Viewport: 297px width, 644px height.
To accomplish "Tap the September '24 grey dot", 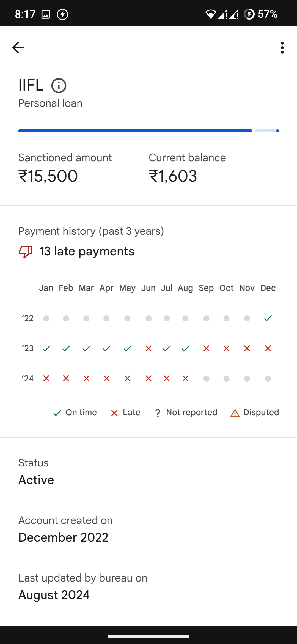I will (x=206, y=379).
